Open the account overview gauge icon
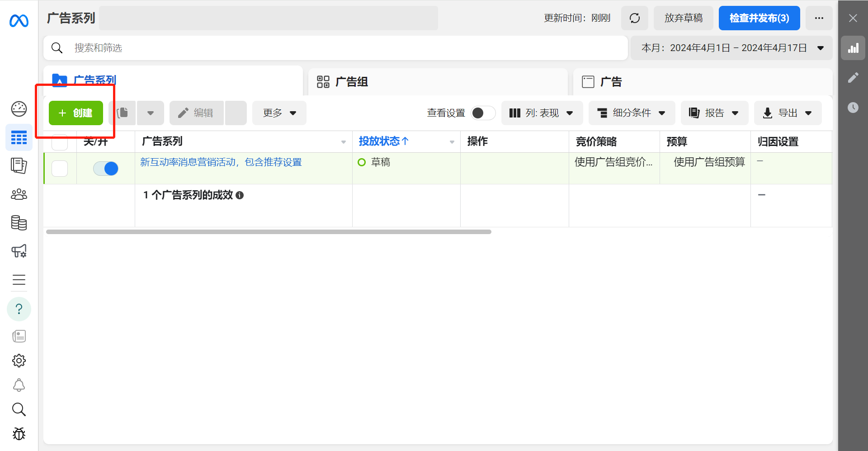The height and width of the screenshot is (451, 868). tap(19, 109)
